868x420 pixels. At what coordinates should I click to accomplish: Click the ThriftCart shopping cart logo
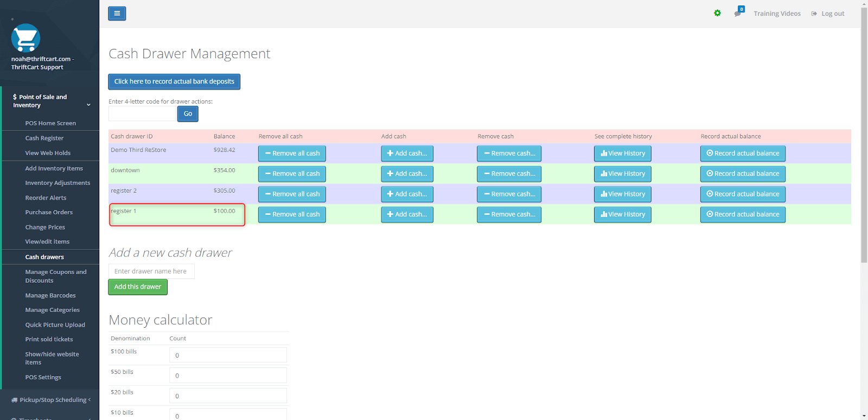coord(25,38)
